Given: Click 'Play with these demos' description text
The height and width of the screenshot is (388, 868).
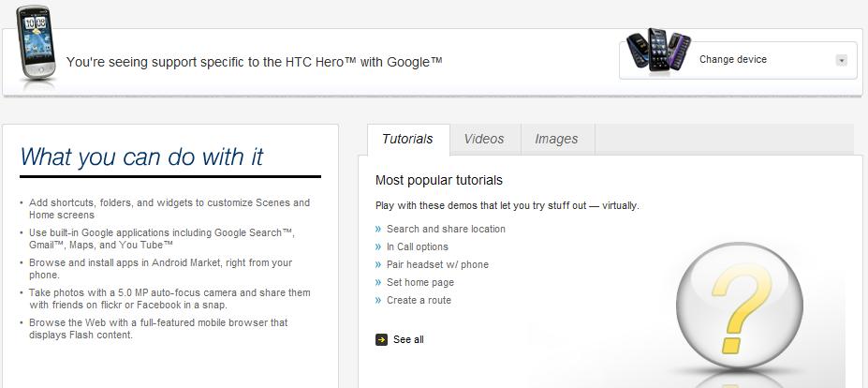Looking at the screenshot, I should (508, 205).
